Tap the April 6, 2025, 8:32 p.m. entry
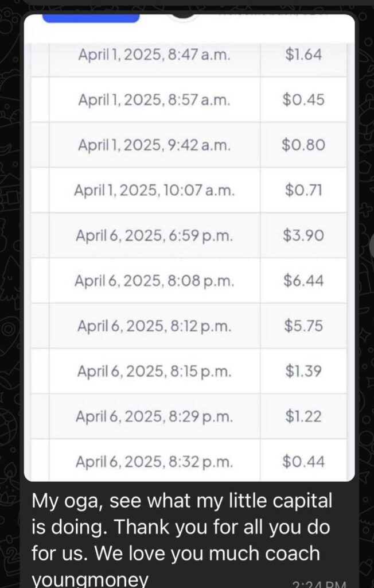This screenshot has width=374, height=588. point(154,462)
